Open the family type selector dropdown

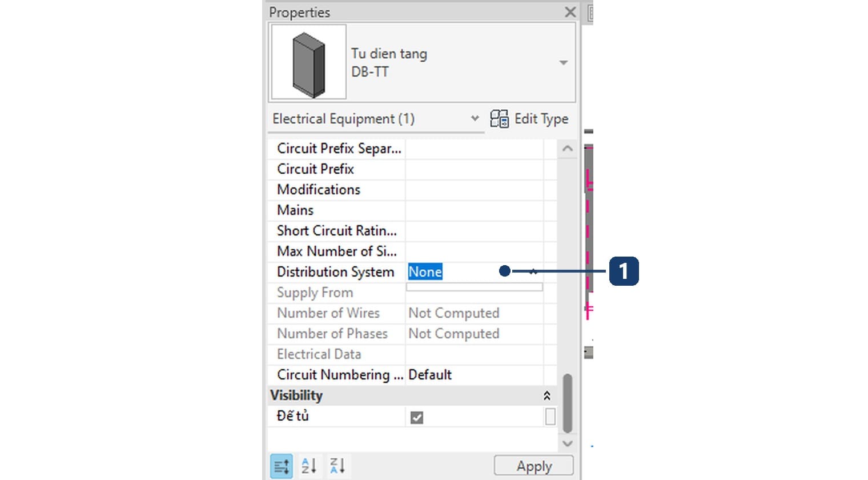coord(564,63)
